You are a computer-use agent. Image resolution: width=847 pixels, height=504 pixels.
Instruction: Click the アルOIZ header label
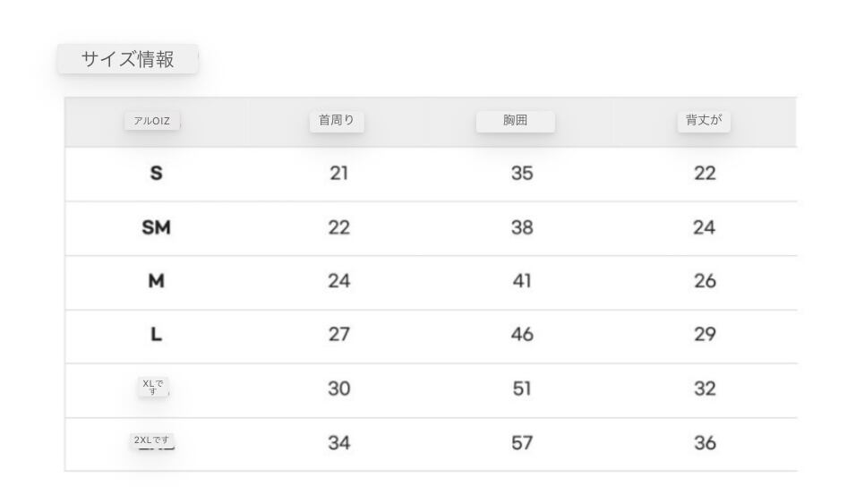click(151, 122)
